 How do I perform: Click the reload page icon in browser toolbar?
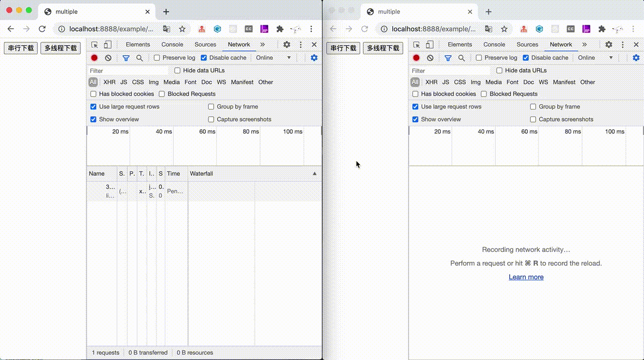point(42,29)
